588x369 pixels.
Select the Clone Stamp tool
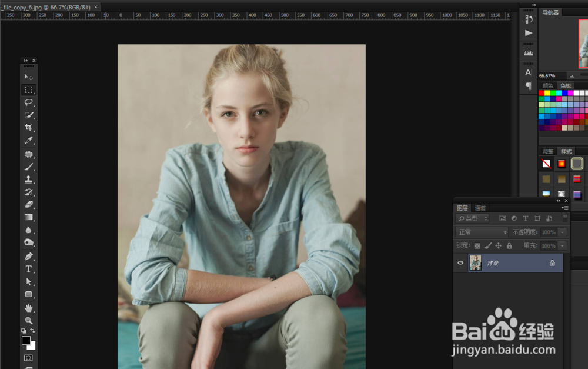[x=28, y=179]
